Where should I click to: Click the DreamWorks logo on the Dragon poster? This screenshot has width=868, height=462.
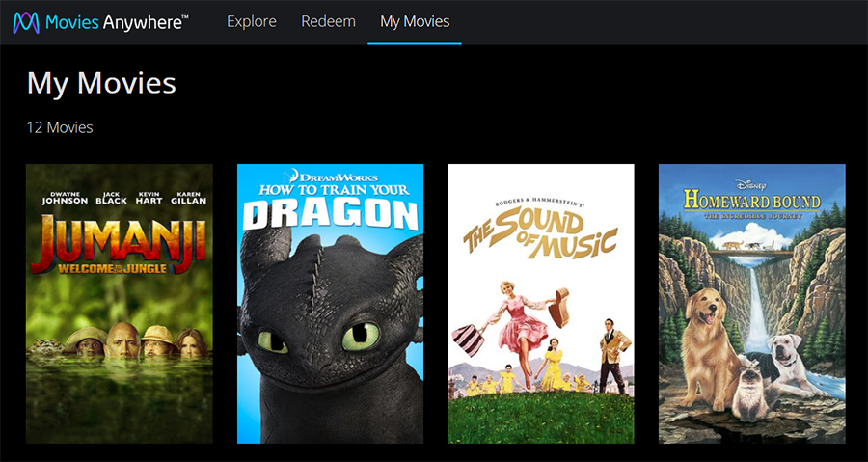333,177
